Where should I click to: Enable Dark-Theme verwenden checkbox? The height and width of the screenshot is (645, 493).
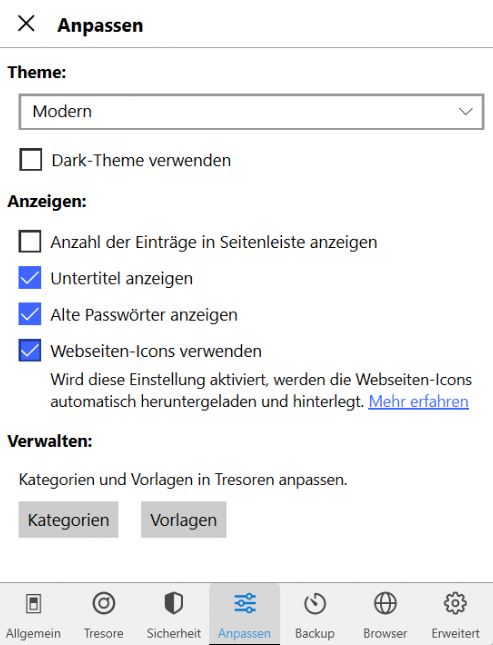[x=30, y=160]
